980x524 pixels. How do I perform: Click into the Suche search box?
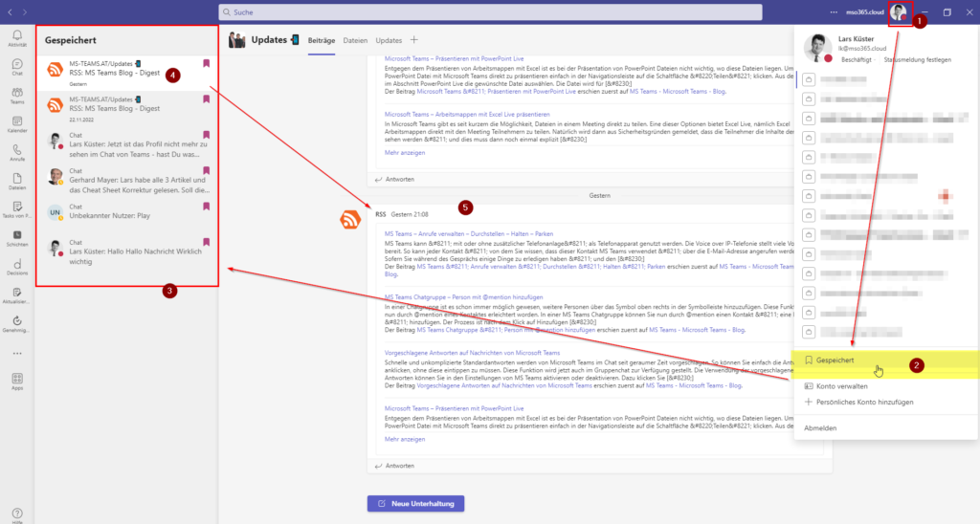coord(491,11)
